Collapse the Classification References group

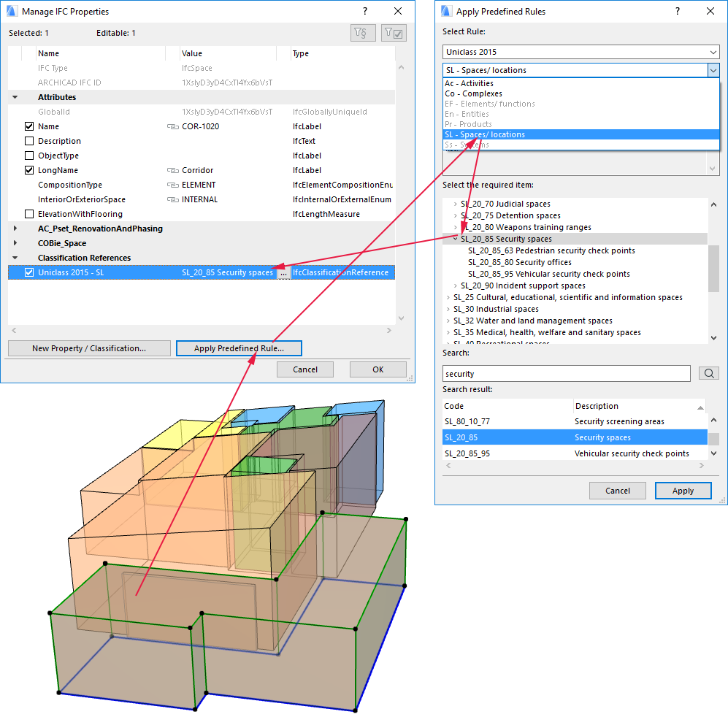click(15, 258)
